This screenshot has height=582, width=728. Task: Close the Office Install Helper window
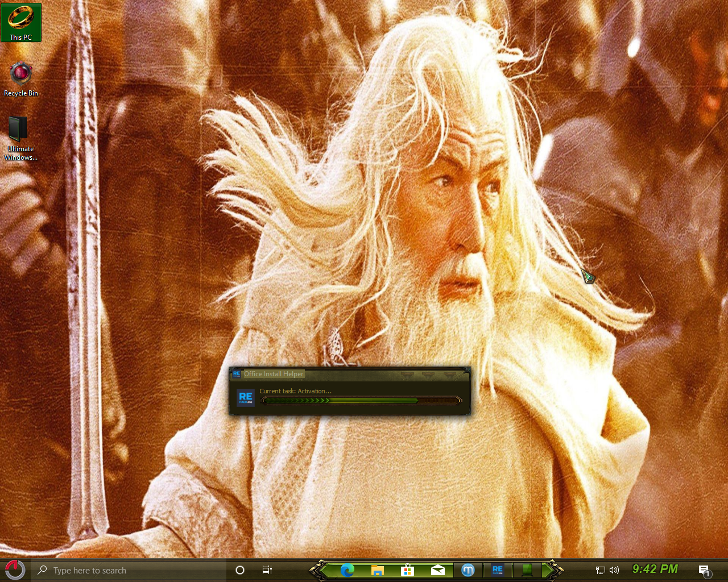coord(449,375)
